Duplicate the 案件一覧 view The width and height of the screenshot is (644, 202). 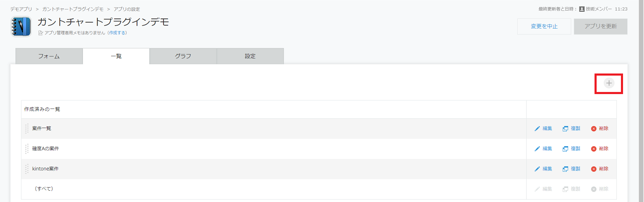(x=571, y=129)
